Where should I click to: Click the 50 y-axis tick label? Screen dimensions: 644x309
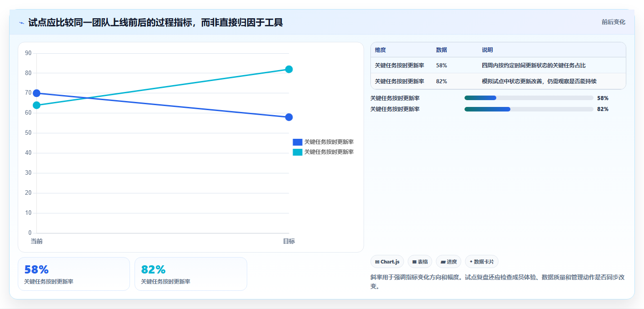coord(28,133)
